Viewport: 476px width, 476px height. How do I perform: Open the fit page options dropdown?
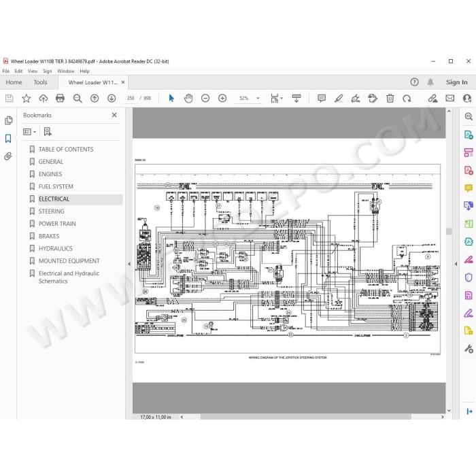pyautogui.click(x=277, y=98)
